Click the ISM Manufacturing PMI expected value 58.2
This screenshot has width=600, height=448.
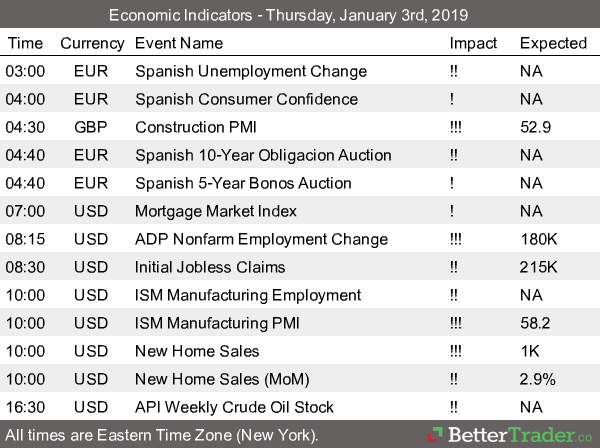click(536, 323)
